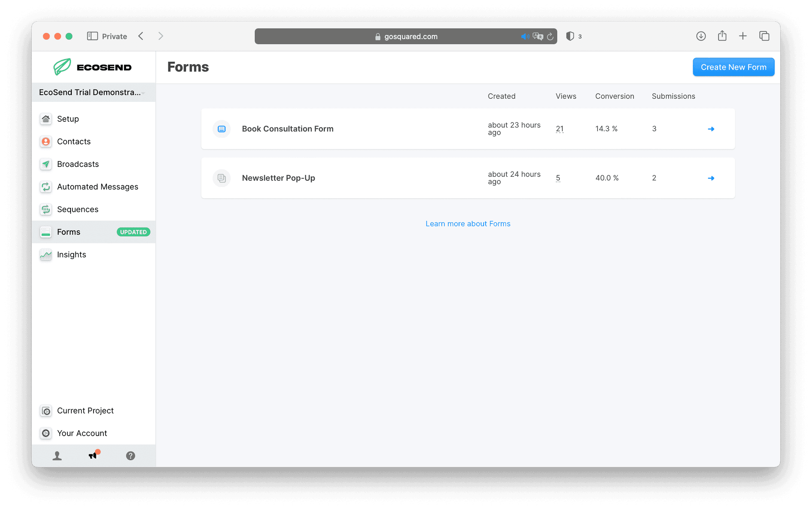This screenshot has width=812, height=509.
Task: Click the Views column header
Action: click(x=566, y=96)
